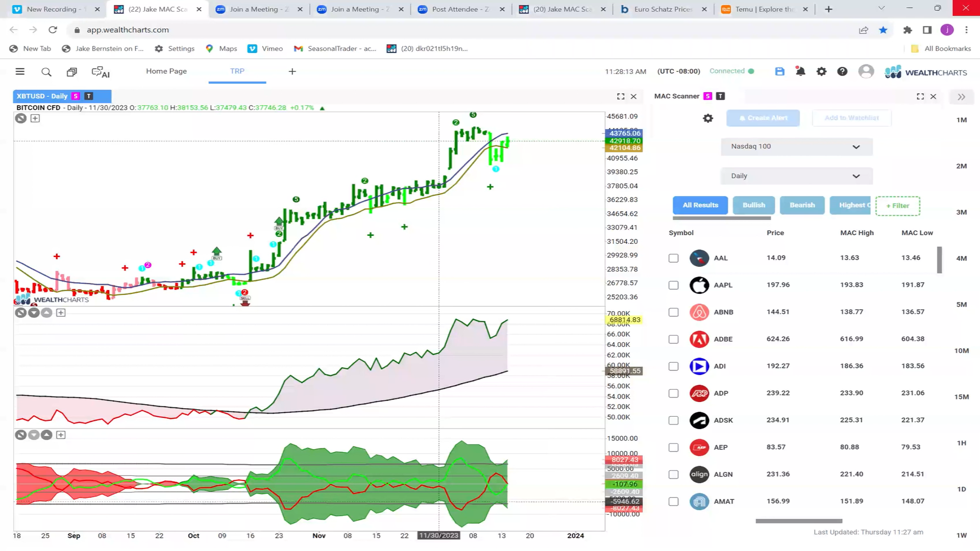Select the TRP workspace tab
The width and height of the screenshot is (980, 551).
237,71
